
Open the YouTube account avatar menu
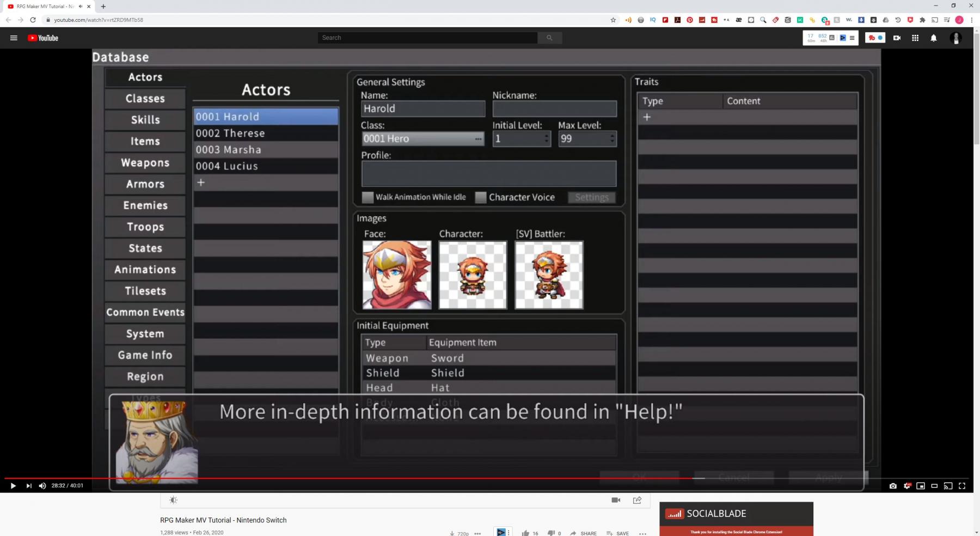pos(955,38)
